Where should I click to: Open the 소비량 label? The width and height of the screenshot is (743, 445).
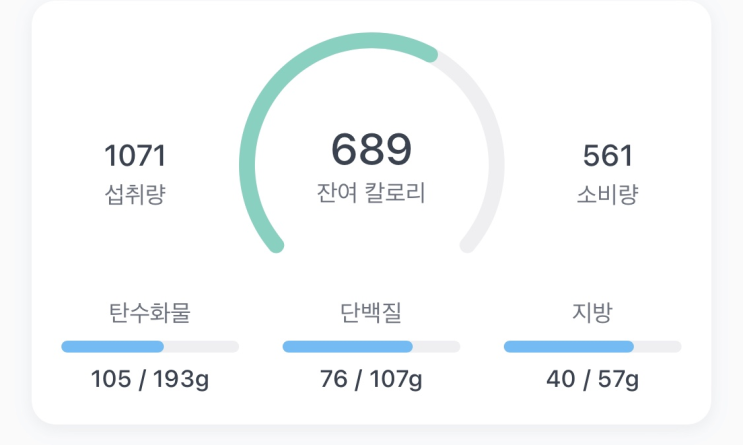coord(607,194)
